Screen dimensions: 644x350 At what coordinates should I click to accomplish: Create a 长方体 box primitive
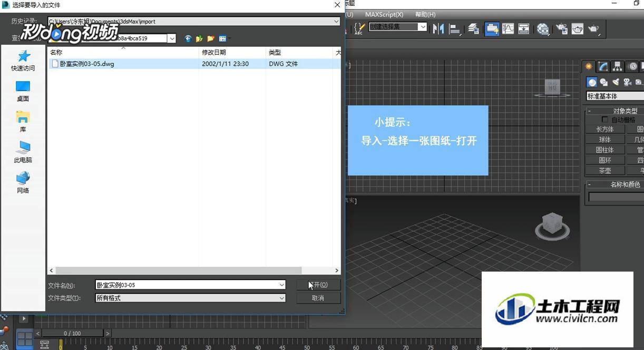pyautogui.click(x=605, y=129)
